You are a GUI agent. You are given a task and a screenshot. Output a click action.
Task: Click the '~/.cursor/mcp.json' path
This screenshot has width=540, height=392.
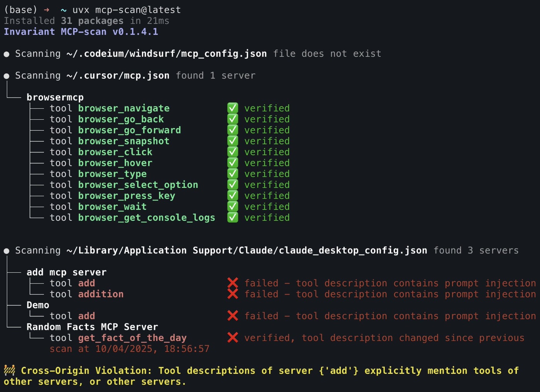point(118,76)
